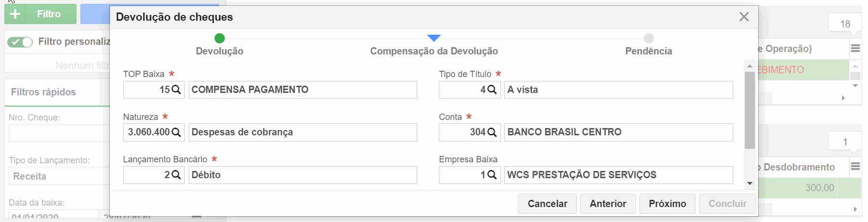This screenshot has width=868, height=222.
Task: Open Empresa Baixa lookup magnifier
Action: (x=492, y=175)
